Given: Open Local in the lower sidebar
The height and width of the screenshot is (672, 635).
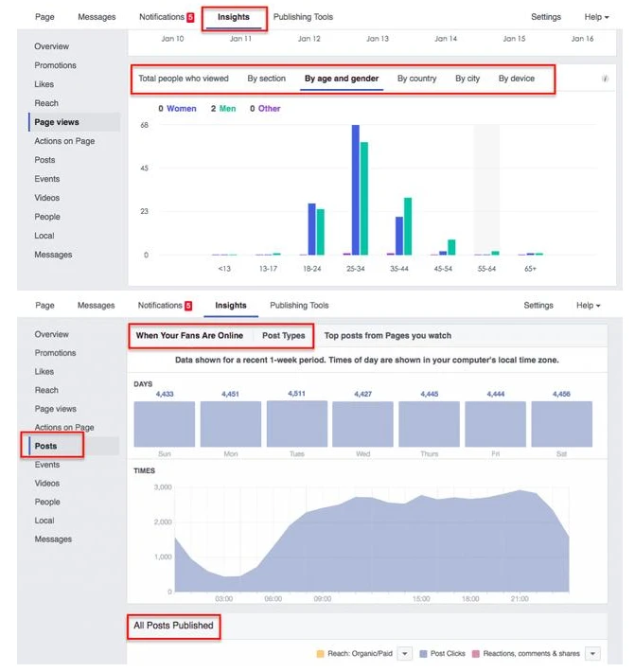Looking at the screenshot, I should click(44, 521).
